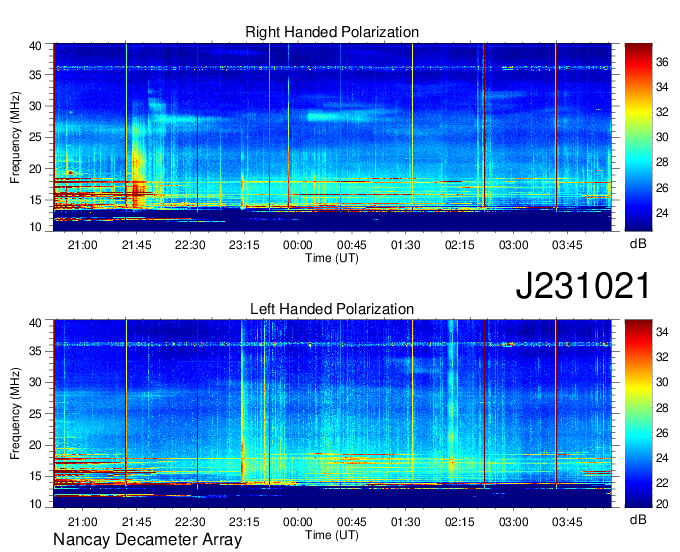The height and width of the screenshot is (552, 680).
Task: Click the 20 dB label on bottom colorbar
Action: tap(662, 504)
